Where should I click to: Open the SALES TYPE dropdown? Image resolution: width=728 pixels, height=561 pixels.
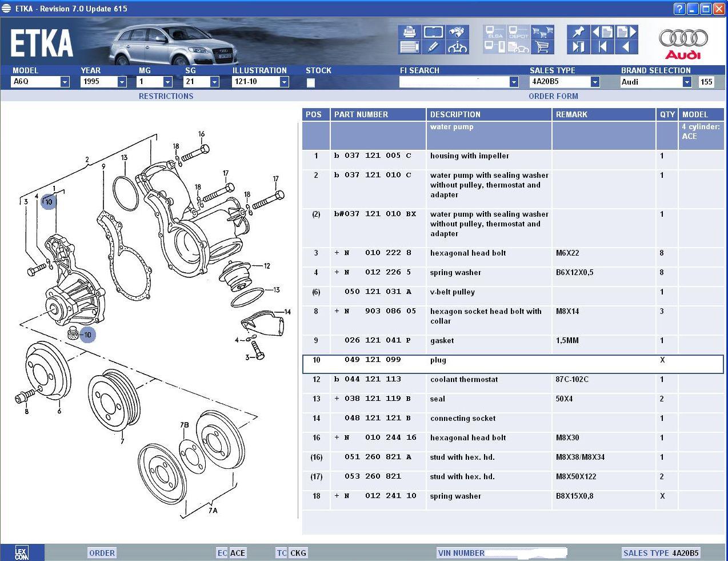594,82
